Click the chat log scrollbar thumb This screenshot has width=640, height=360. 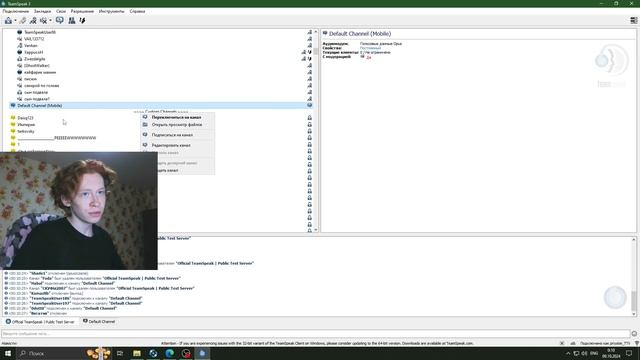click(x=633, y=301)
